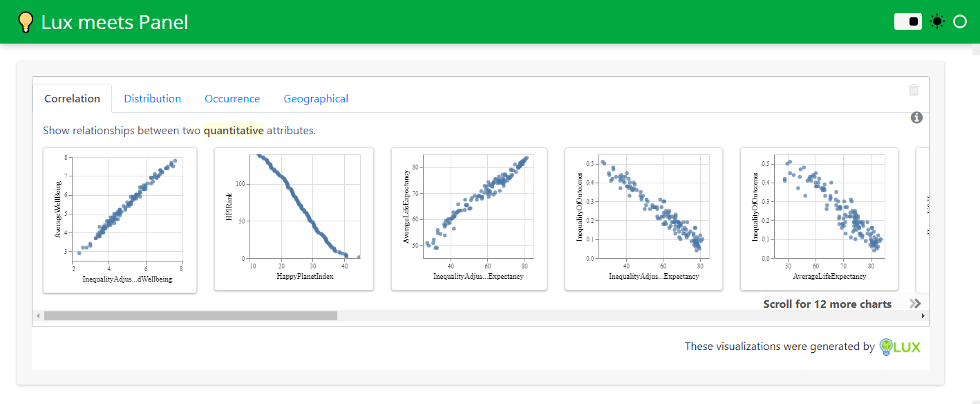Click the circle indicator at top right
Image resolution: width=980 pixels, height=404 pixels.
point(960,21)
